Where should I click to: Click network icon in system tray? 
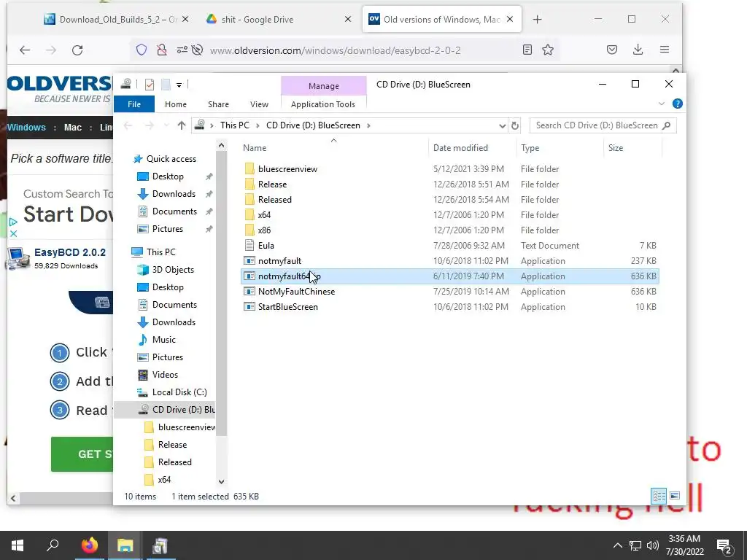coord(635,545)
